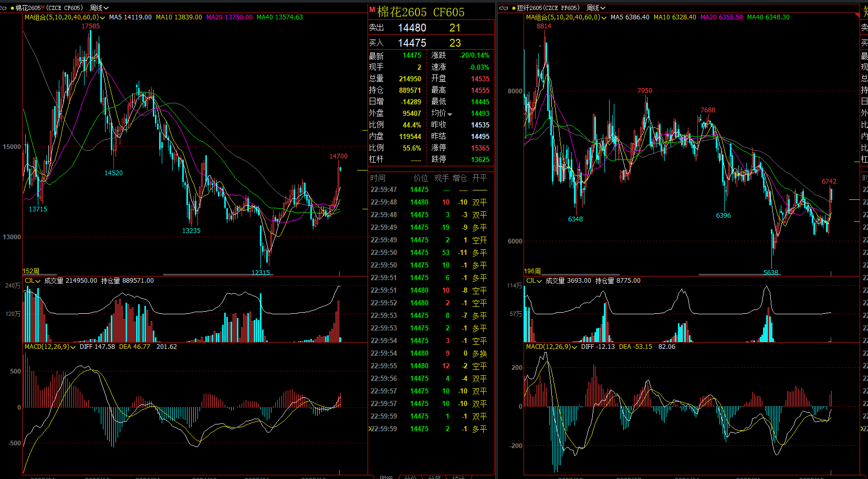Switch to the 统计 tab below trade list
868x479 pixels.
pyautogui.click(x=458, y=477)
